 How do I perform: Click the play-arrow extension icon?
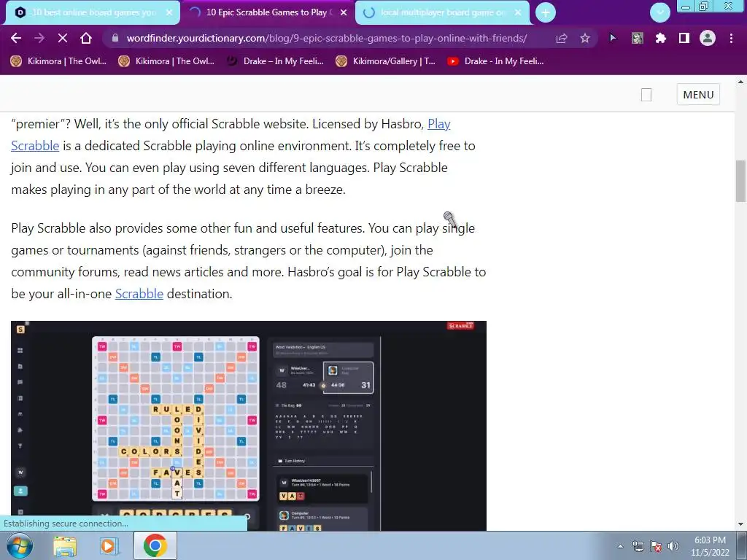pos(613,38)
